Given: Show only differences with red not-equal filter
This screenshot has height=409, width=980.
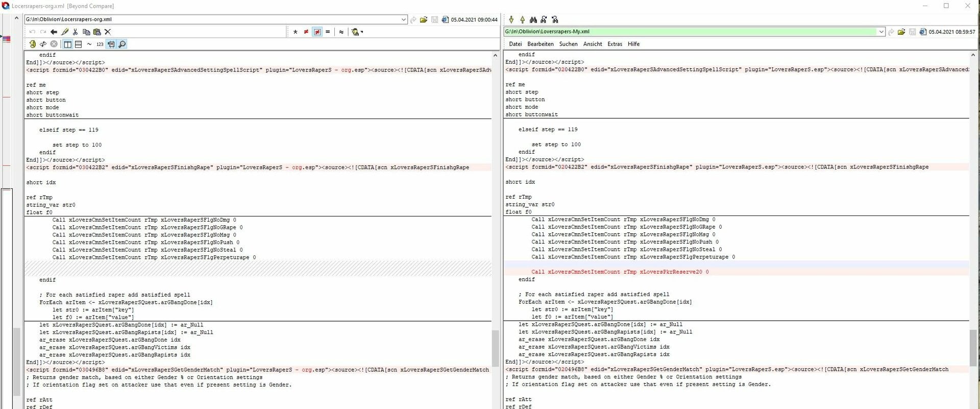Looking at the screenshot, I should coord(306,32).
